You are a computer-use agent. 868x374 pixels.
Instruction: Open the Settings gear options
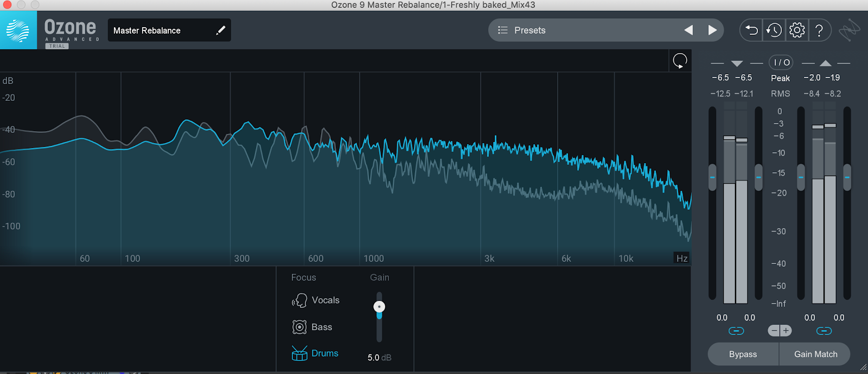point(797,30)
